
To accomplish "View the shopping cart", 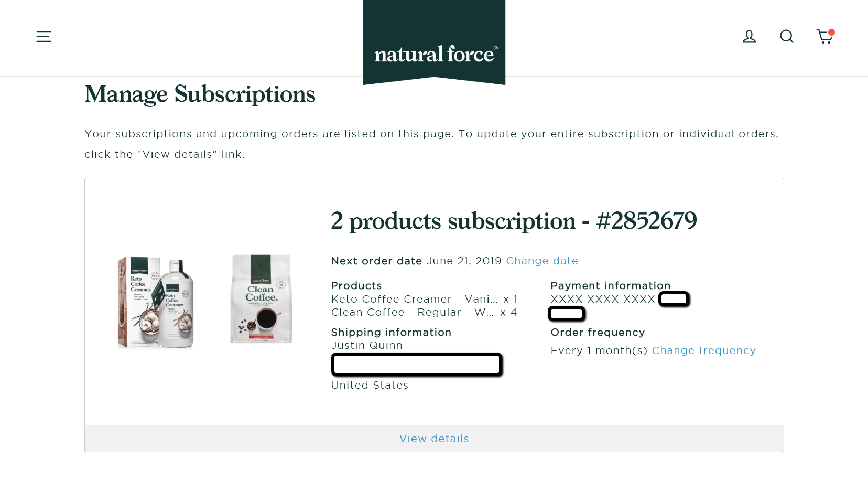I will pyautogui.click(x=825, y=36).
